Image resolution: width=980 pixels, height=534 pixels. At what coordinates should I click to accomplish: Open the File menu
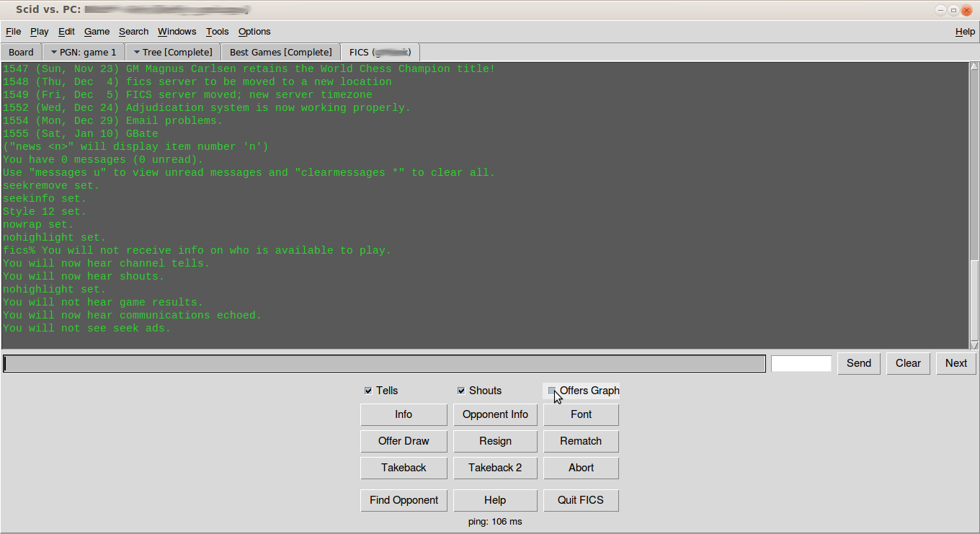click(x=13, y=32)
